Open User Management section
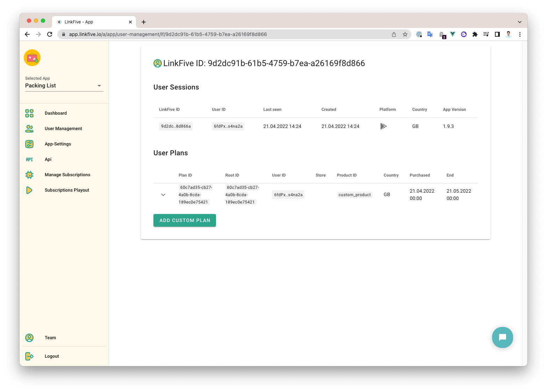This screenshot has width=547, height=392. pos(63,129)
